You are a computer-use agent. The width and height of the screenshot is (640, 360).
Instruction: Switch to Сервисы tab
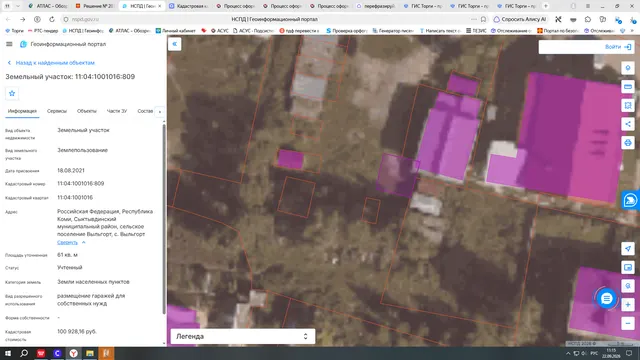click(x=57, y=111)
